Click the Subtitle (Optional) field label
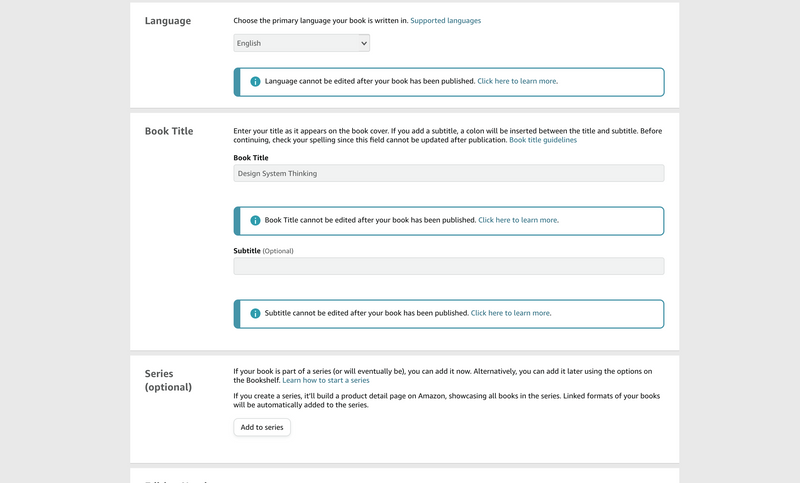This screenshot has height=483, width=800. point(263,250)
